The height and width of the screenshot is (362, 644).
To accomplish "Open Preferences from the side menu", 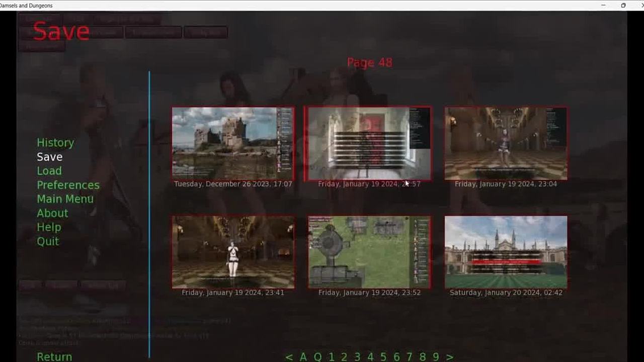I will [68, 185].
